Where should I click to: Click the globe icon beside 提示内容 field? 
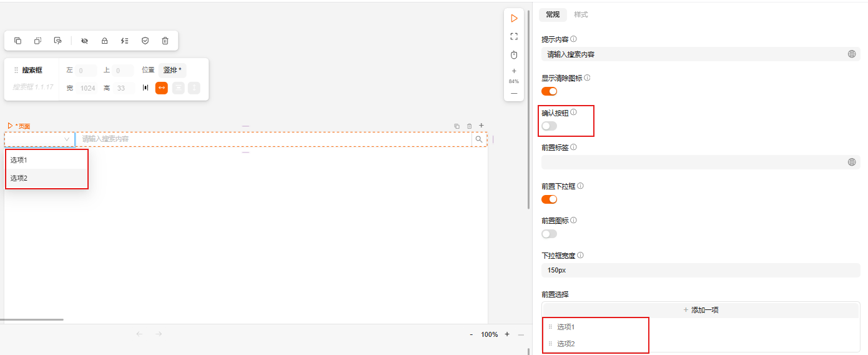[x=852, y=54]
